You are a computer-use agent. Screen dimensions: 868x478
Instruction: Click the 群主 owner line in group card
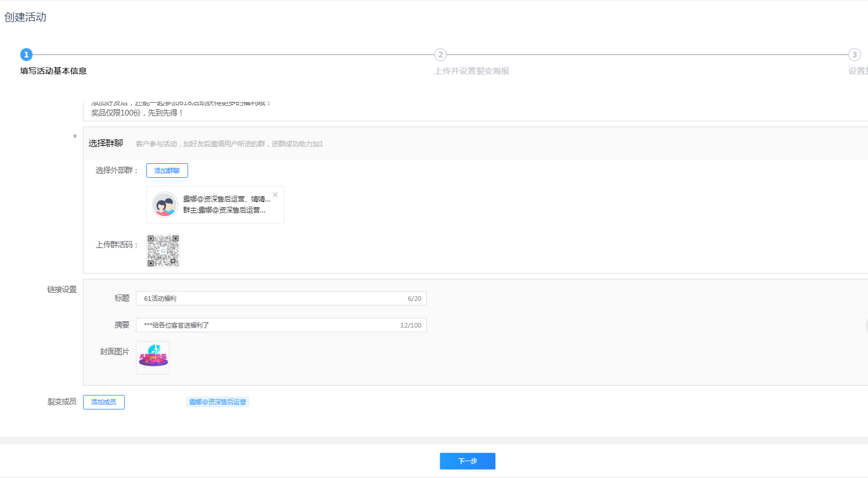click(x=224, y=210)
